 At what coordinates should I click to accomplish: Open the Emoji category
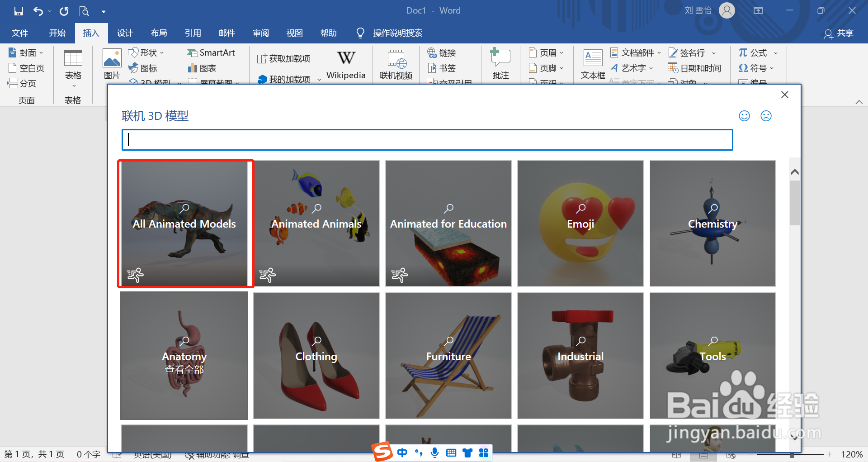pyautogui.click(x=580, y=224)
